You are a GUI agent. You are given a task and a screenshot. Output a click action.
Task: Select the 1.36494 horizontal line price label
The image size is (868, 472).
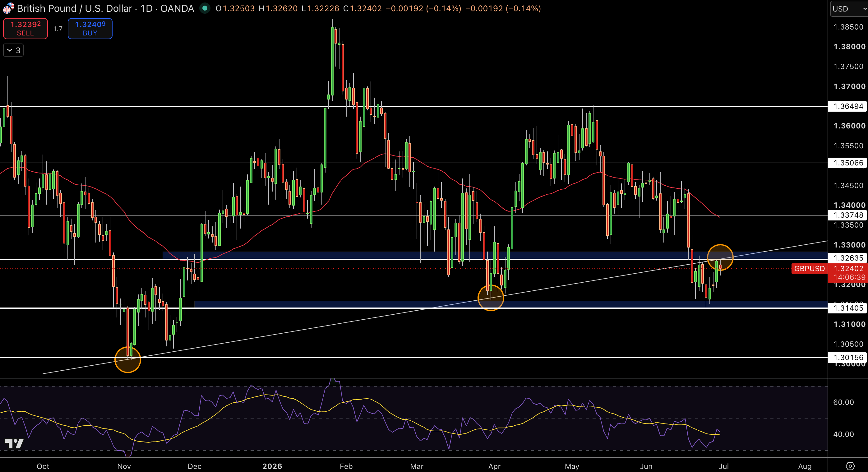pos(848,106)
